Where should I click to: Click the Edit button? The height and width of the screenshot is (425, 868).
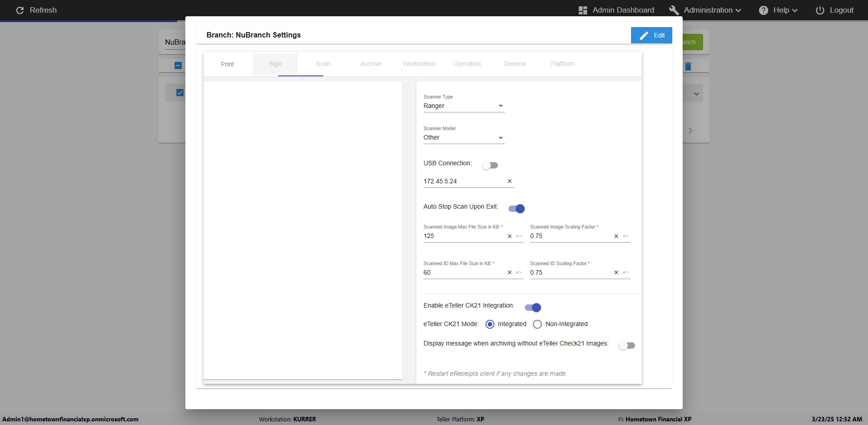click(651, 35)
